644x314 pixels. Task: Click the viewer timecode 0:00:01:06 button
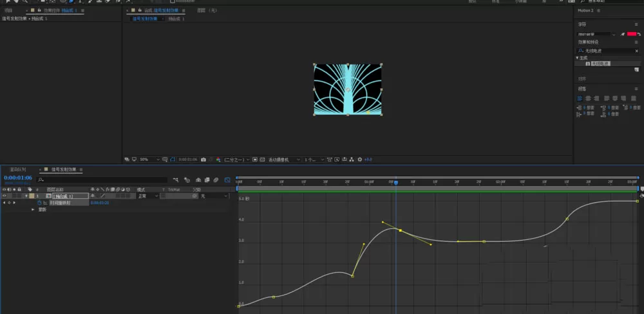(x=188, y=160)
